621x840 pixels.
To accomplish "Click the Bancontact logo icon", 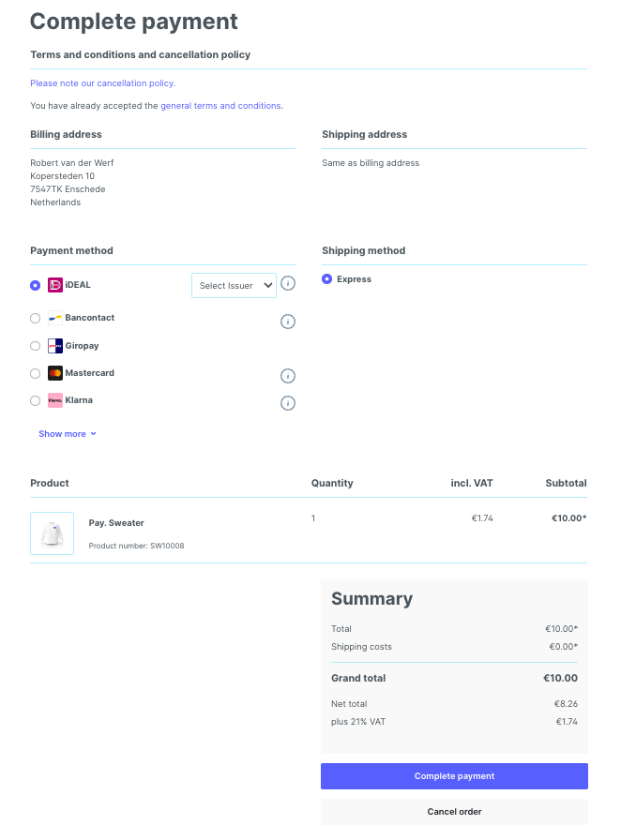I will [x=55, y=318].
